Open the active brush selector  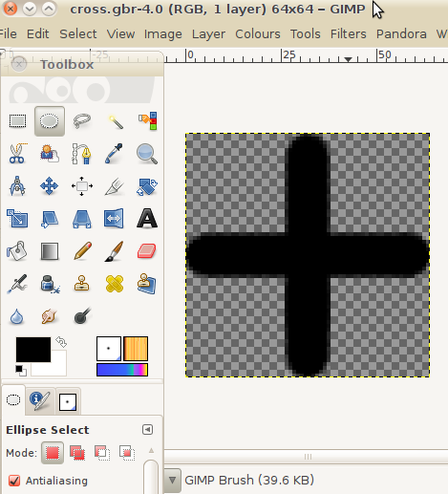(109, 349)
